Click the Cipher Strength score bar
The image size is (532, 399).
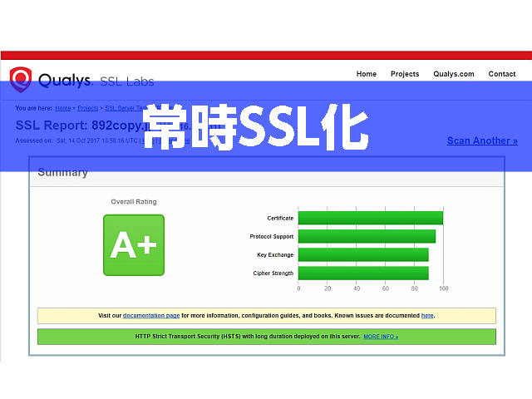363,273
